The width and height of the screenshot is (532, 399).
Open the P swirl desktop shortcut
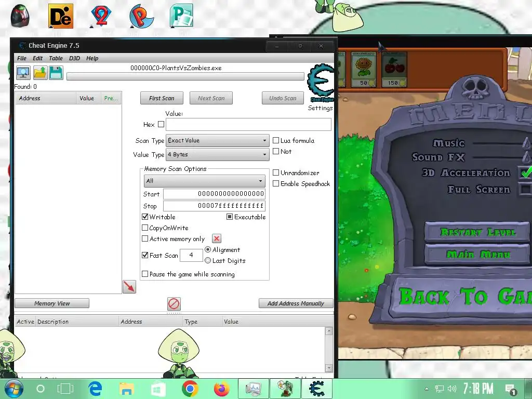[141, 16]
